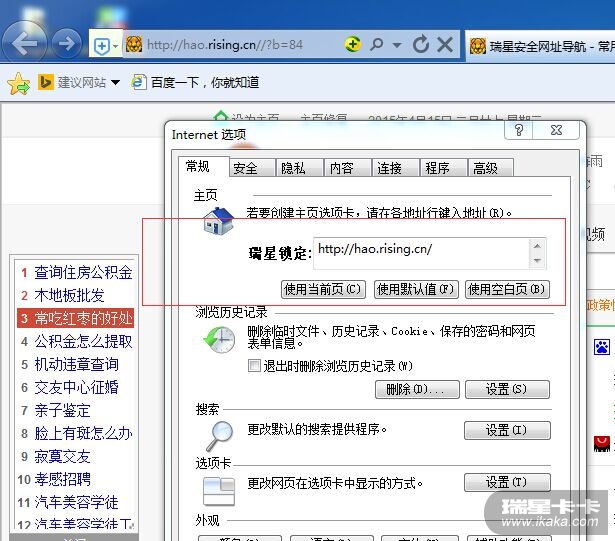Switch to the 高级 tab

coord(490,168)
